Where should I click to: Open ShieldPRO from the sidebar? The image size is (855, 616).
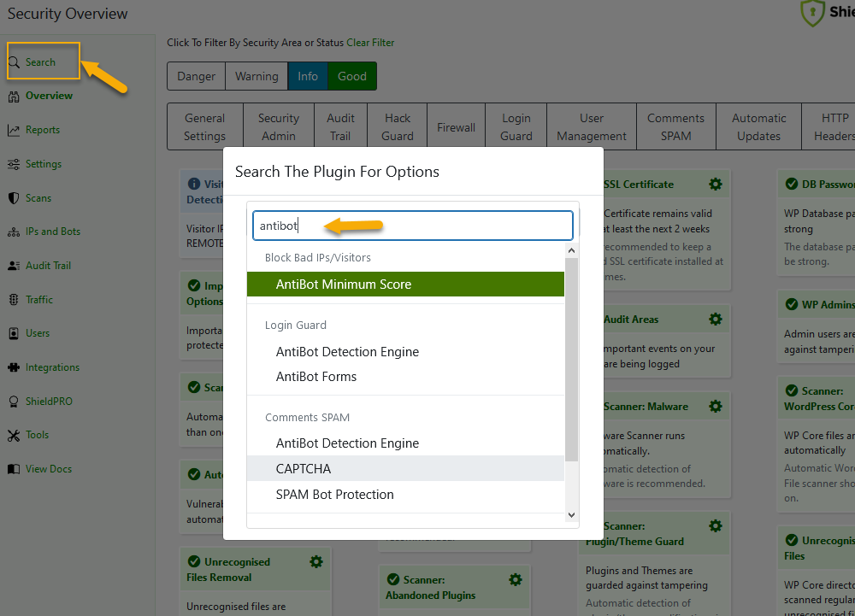(49, 401)
